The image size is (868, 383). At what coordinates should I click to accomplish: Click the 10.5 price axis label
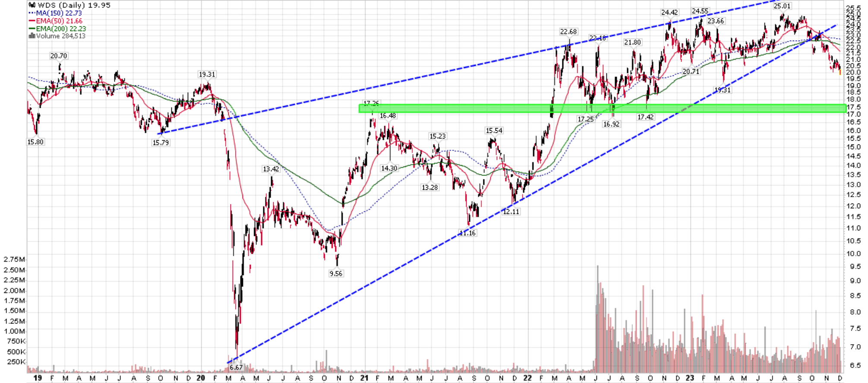(854, 241)
